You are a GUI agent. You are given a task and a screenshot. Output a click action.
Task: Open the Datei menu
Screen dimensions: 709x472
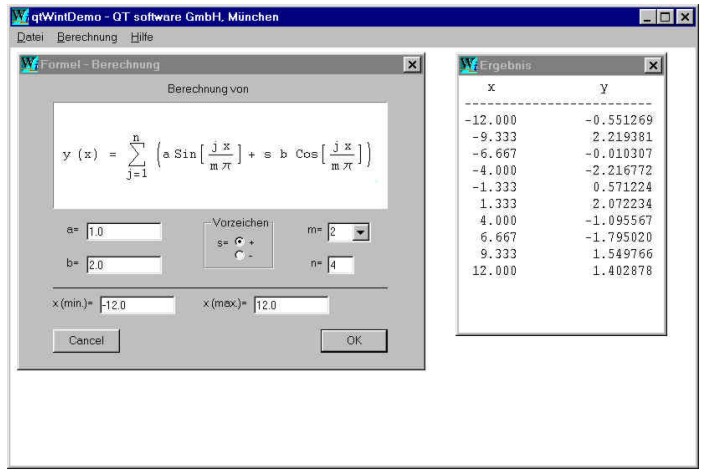pos(31,38)
